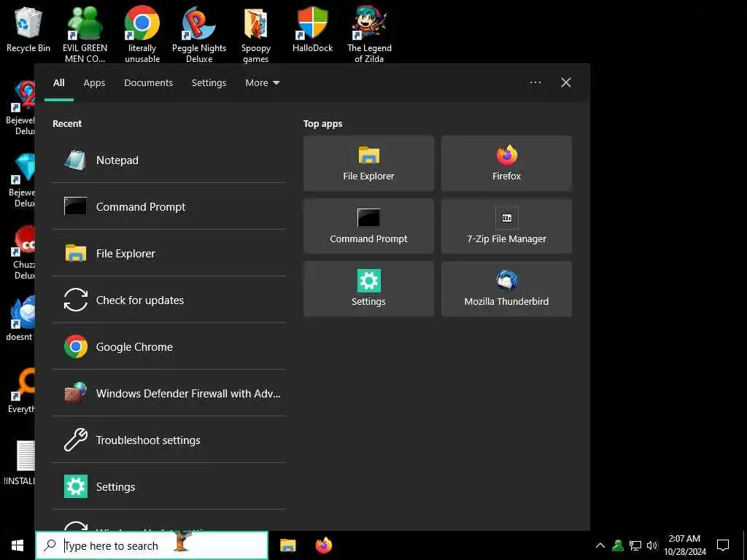
Task: Open File Explorer from Recent list
Action: click(169, 253)
